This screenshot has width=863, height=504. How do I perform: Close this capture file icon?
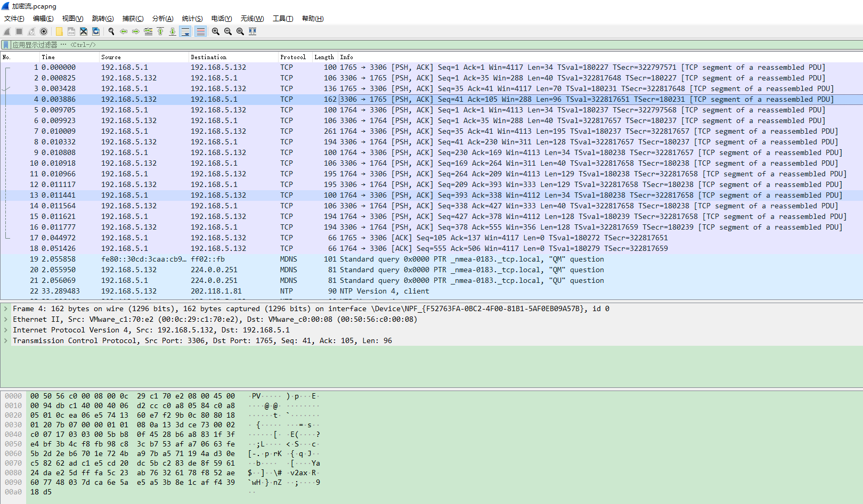click(x=84, y=31)
